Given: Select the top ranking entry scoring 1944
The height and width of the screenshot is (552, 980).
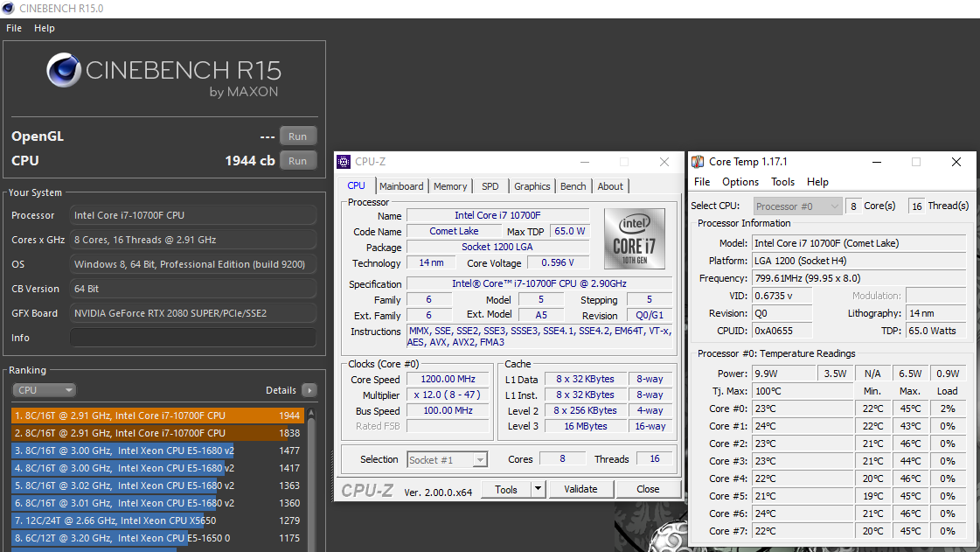Looking at the screenshot, I should click(157, 416).
